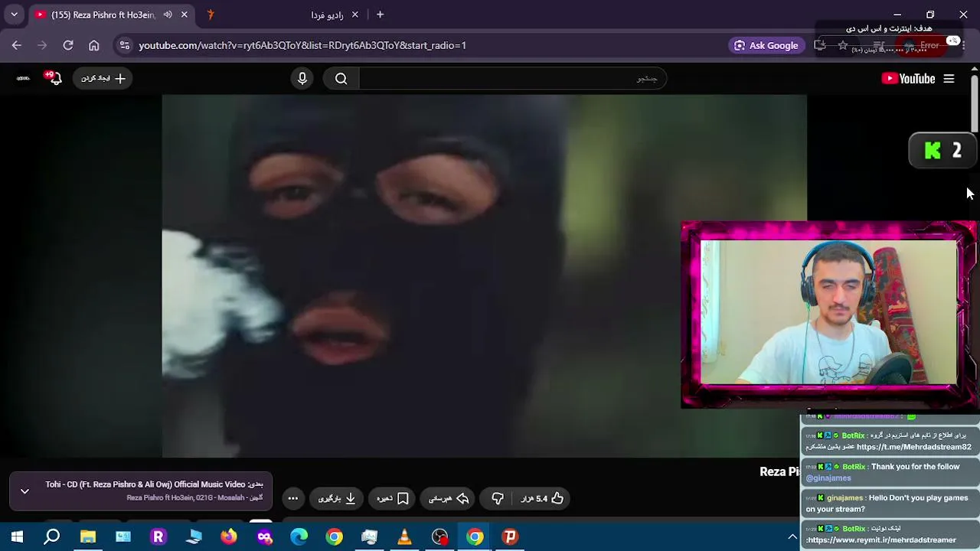
Task: Close the Reza Pishro YouTube tab
Action: [185, 15]
